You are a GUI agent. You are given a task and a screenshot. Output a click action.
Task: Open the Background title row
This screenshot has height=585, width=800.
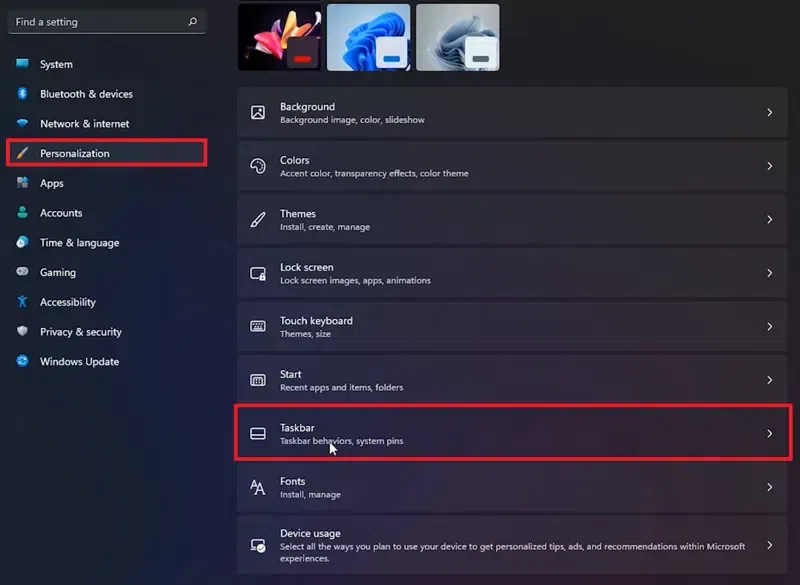pyautogui.click(x=512, y=112)
